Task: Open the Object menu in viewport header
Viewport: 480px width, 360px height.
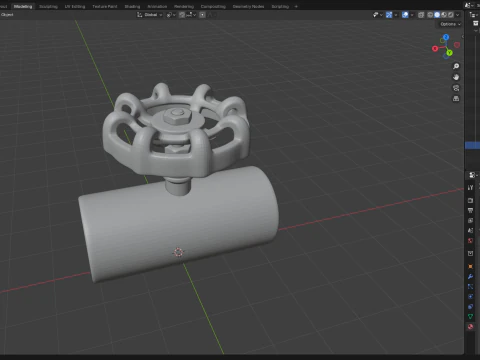Action: [7, 15]
